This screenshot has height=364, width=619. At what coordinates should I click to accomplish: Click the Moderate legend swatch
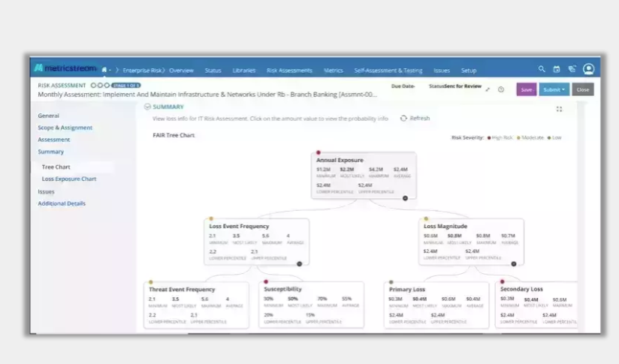pos(518,137)
